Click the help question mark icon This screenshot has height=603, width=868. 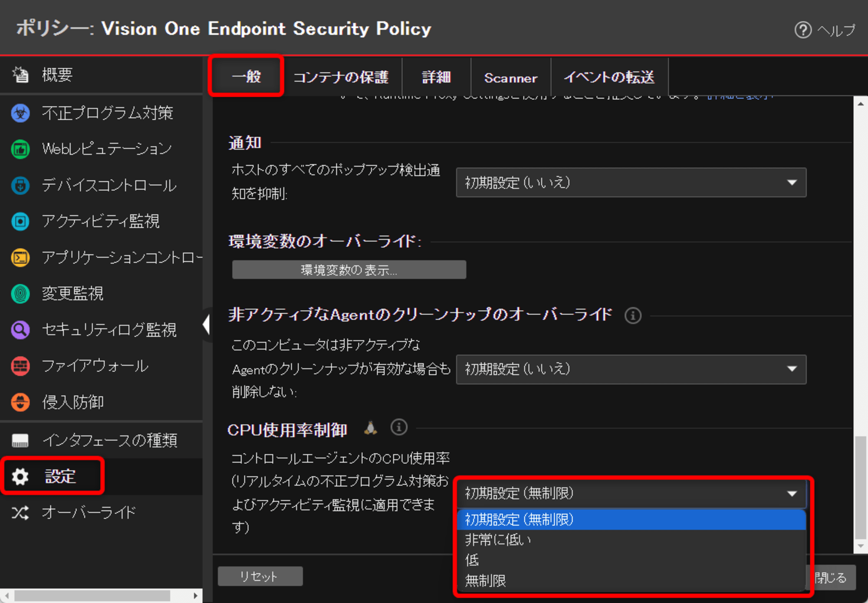[x=803, y=30]
